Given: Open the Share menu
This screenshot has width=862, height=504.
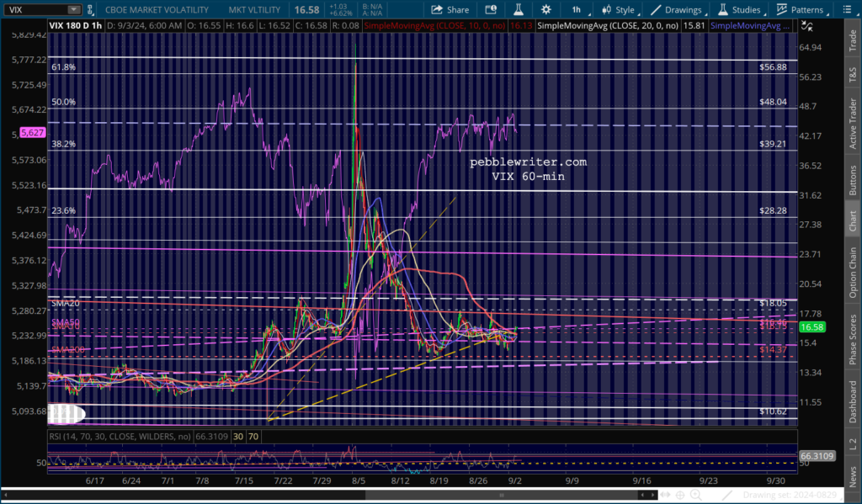Looking at the screenshot, I should click(x=450, y=9).
